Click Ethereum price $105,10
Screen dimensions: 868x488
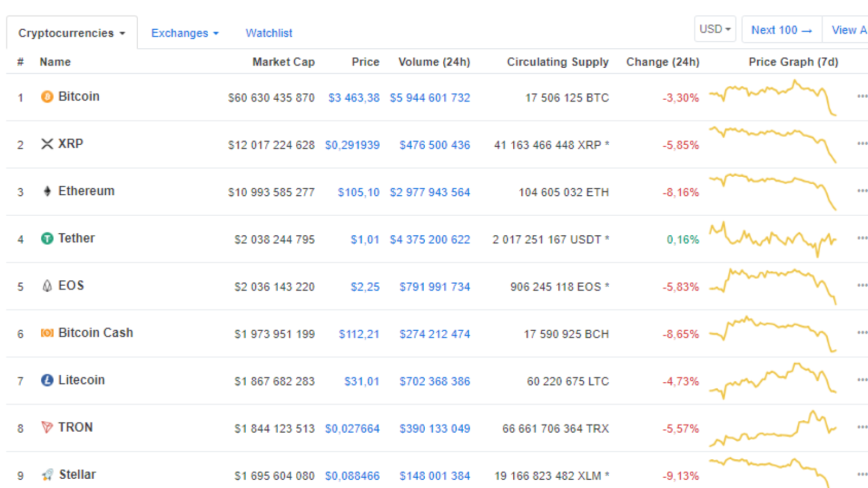[359, 192]
